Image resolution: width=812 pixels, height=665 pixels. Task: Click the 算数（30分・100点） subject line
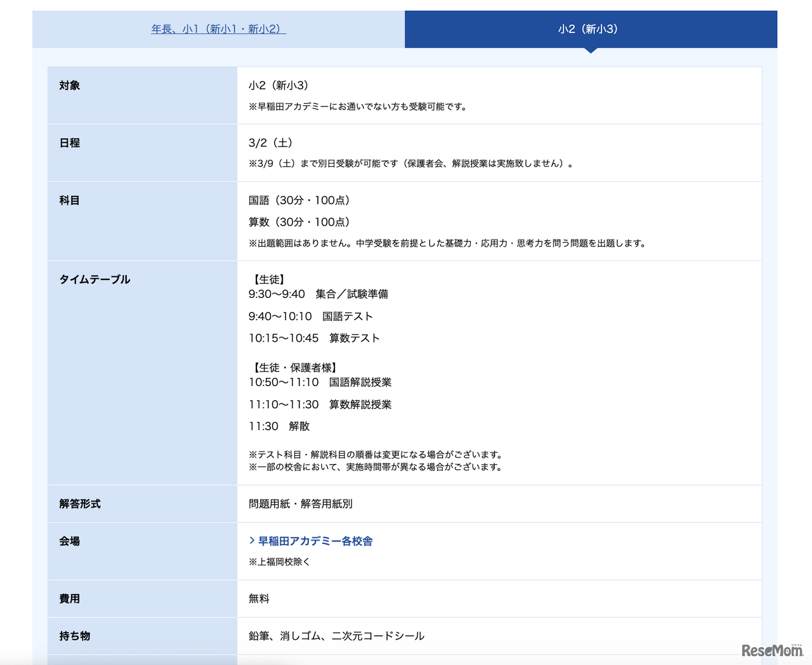click(x=299, y=222)
